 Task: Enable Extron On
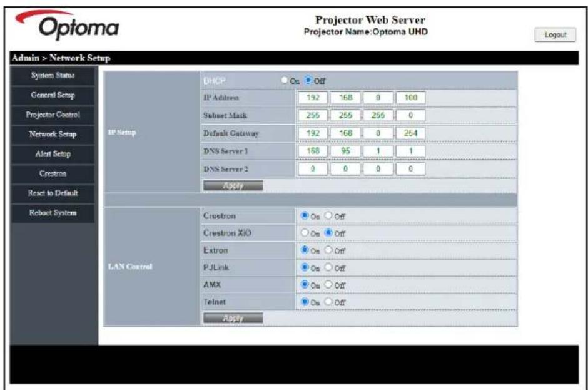pyautogui.click(x=305, y=250)
